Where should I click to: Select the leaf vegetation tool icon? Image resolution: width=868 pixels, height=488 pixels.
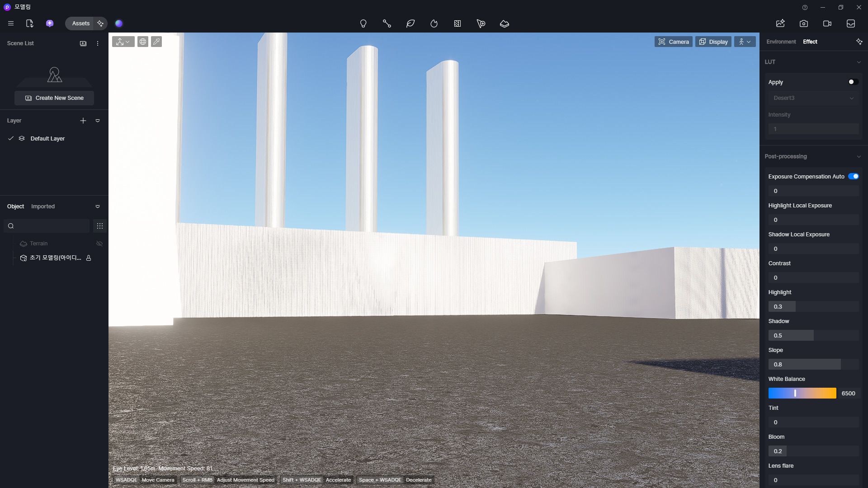[410, 23]
